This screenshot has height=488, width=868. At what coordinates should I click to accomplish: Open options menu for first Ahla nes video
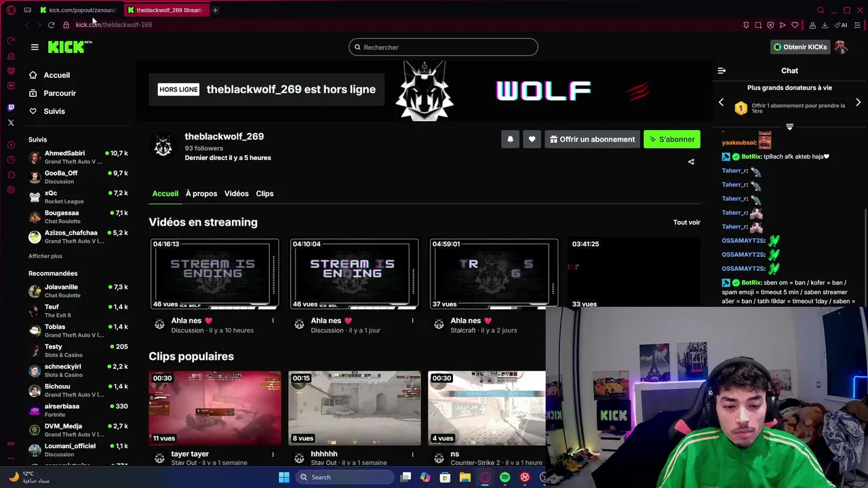tap(273, 321)
